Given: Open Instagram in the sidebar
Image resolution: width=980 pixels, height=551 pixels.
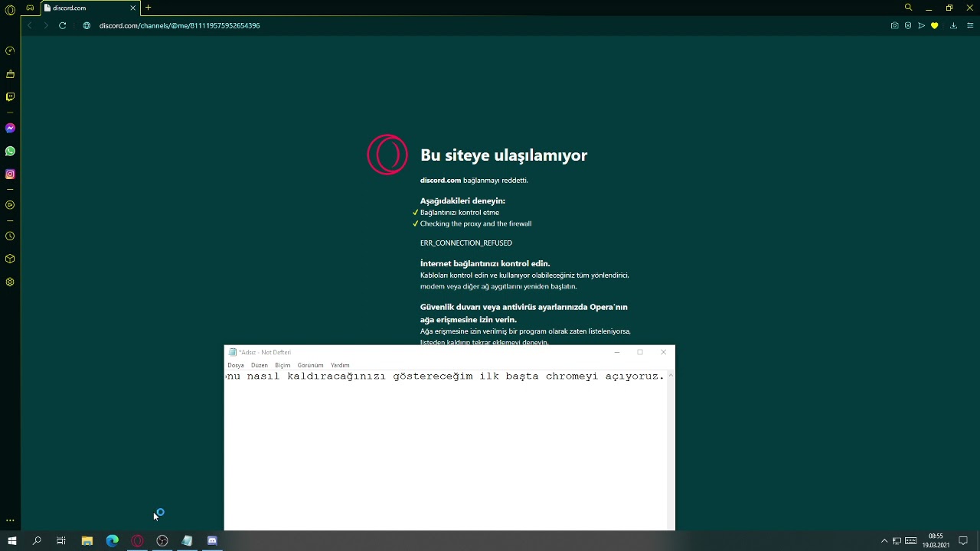Looking at the screenshot, I should 10,174.
